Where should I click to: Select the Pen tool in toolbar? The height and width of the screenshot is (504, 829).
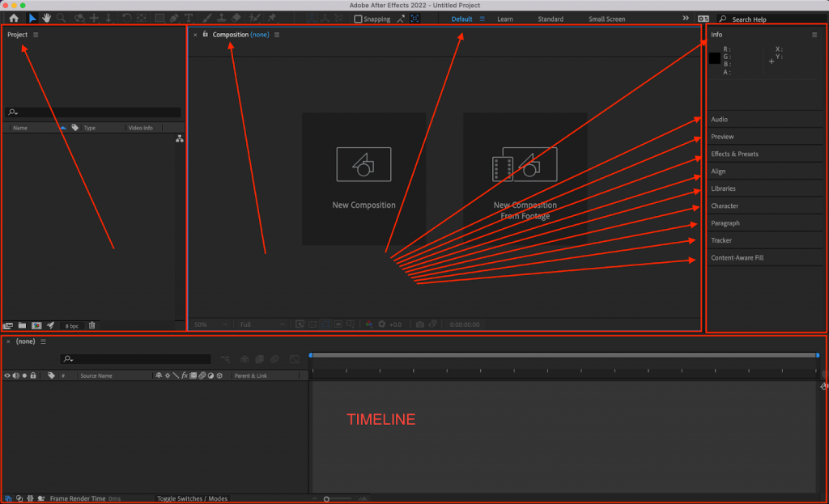[174, 18]
